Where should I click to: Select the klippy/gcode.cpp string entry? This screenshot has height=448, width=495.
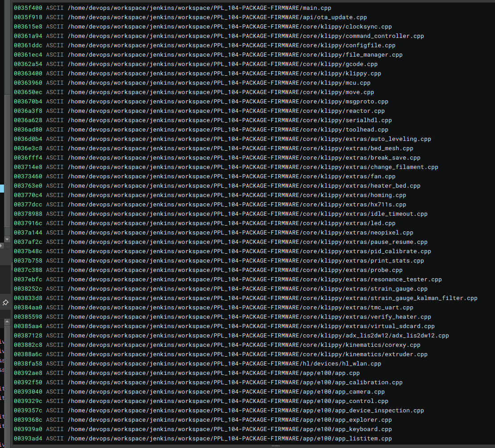coord(222,64)
